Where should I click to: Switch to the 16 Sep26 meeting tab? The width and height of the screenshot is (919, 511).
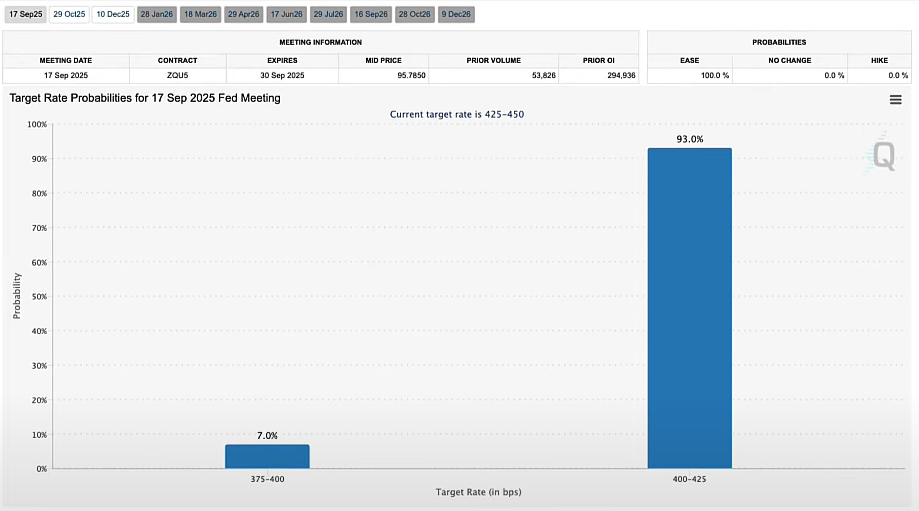click(371, 14)
